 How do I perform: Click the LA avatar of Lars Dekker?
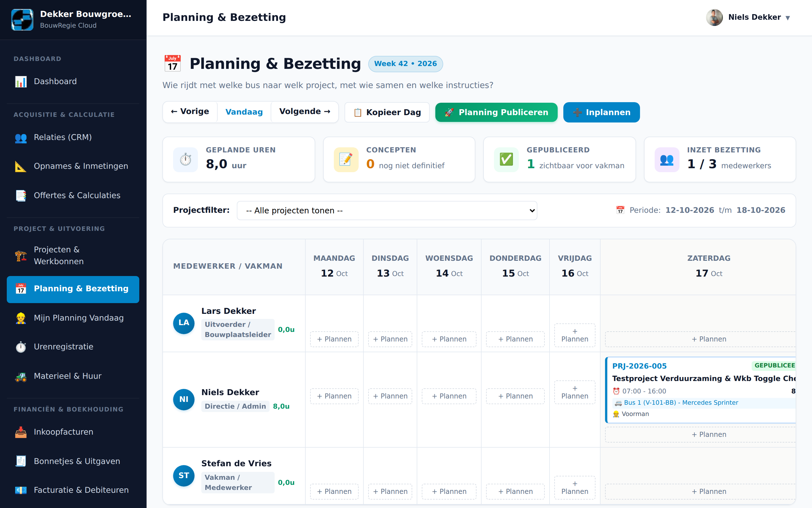point(184,323)
